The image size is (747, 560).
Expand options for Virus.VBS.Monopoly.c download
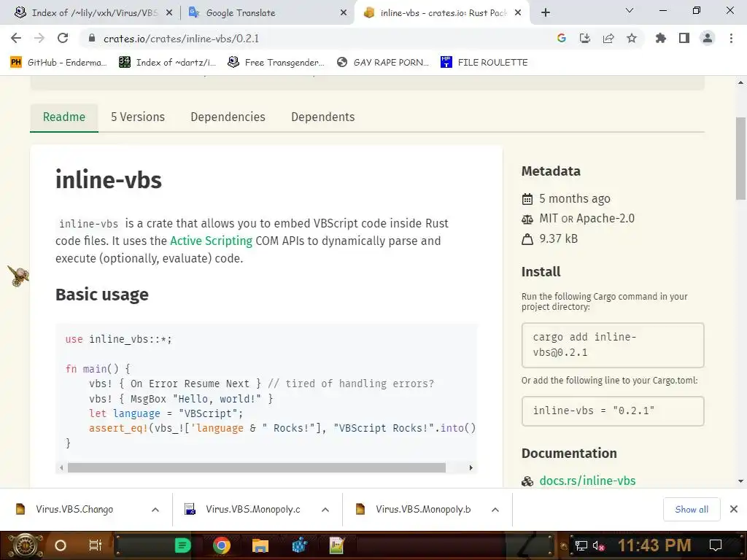pyautogui.click(x=325, y=510)
